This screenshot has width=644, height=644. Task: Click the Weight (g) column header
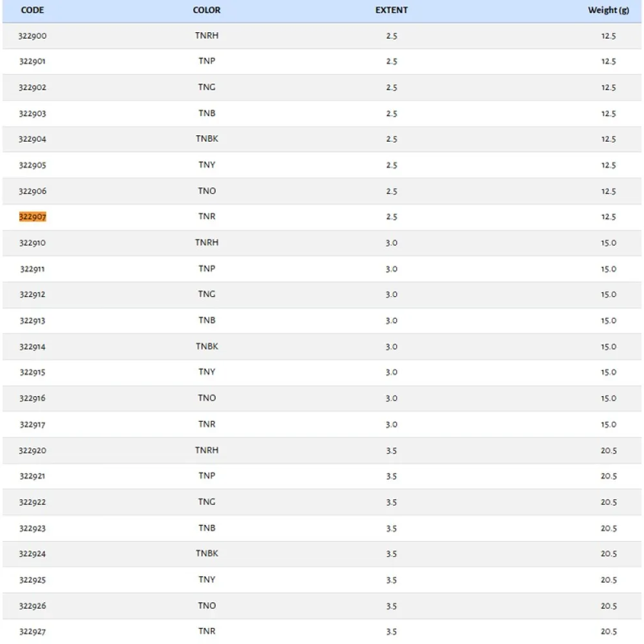tap(609, 10)
